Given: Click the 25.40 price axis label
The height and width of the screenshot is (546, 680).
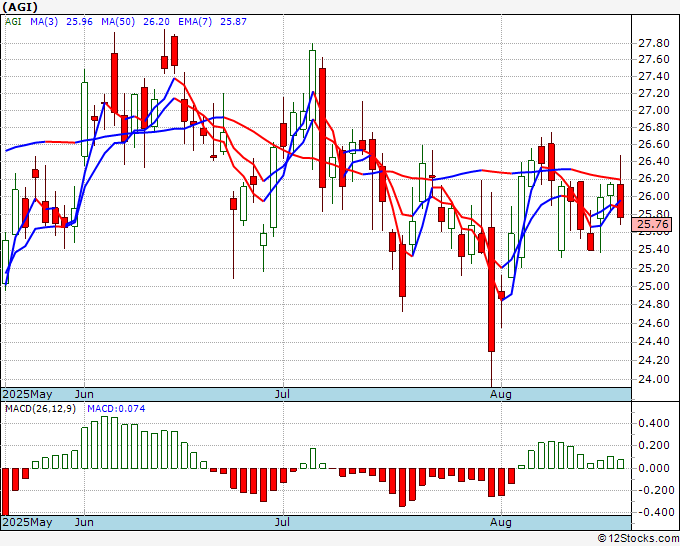Looking at the screenshot, I should pos(654,249).
